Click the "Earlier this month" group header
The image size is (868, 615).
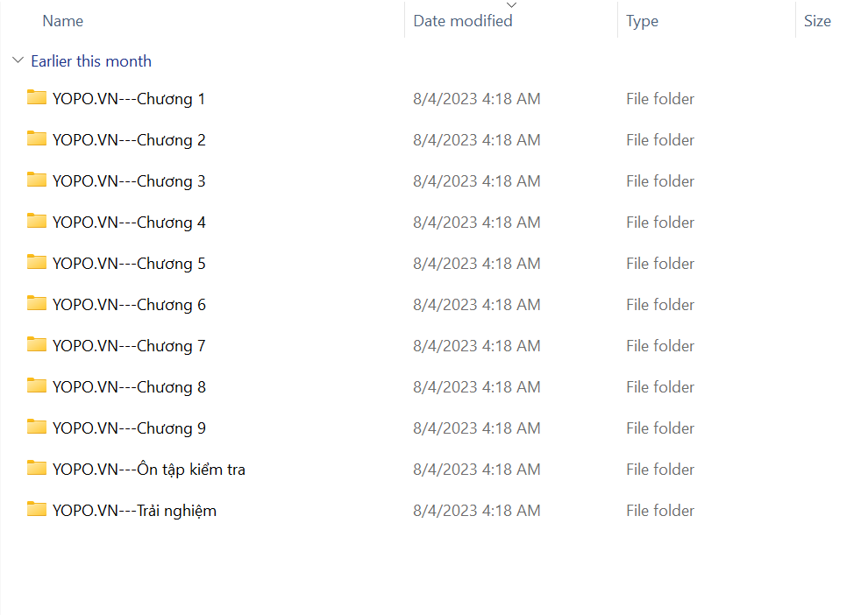(x=91, y=61)
